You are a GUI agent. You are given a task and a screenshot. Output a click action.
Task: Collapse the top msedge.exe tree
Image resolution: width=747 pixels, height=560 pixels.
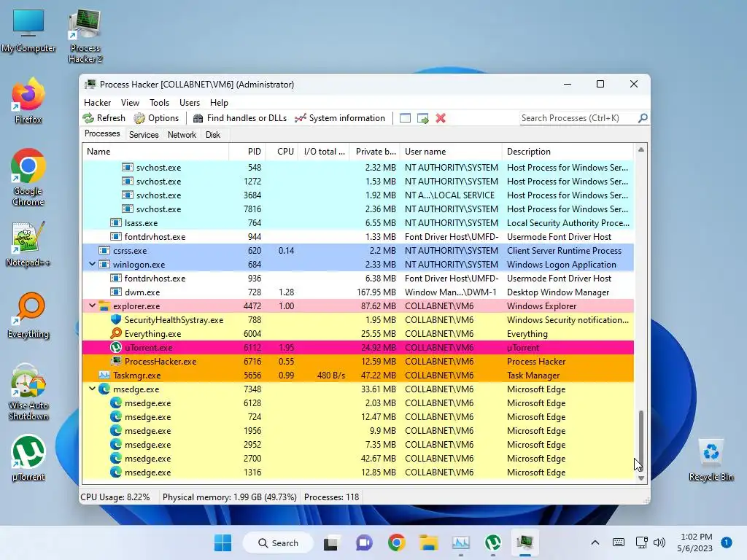92,389
